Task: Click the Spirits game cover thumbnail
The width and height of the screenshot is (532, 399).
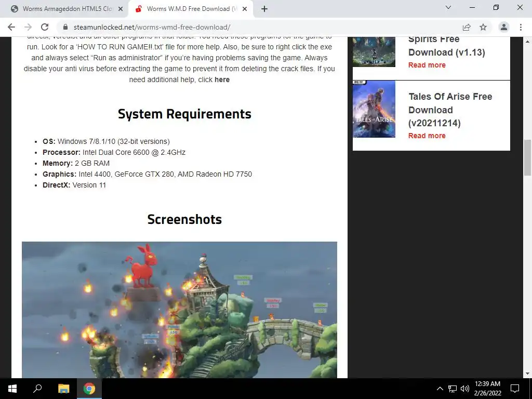Action: click(374, 52)
